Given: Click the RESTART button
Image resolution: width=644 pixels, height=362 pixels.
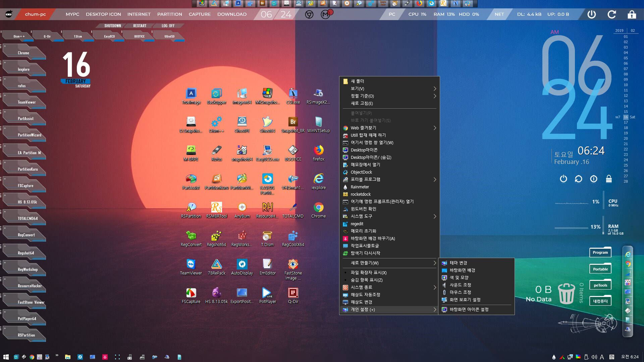Looking at the screenshot, I should click(x=140, y=25).
